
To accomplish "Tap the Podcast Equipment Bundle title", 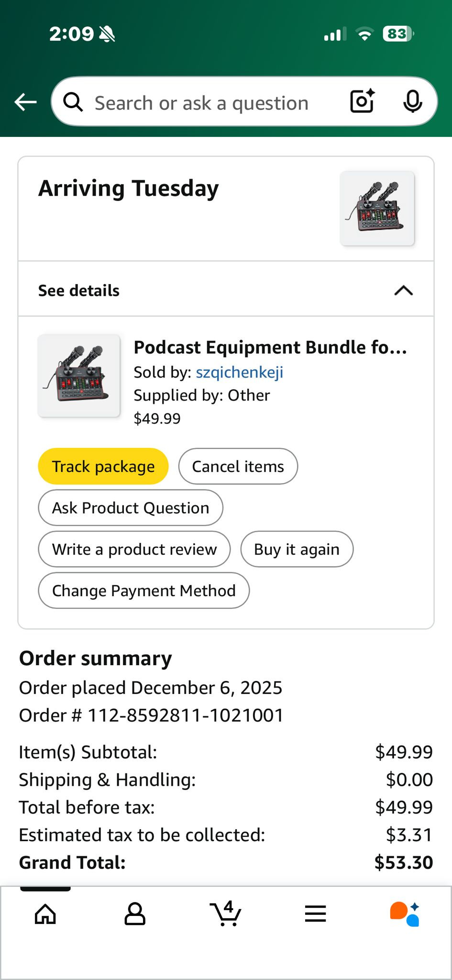I will (x=270, y=347).
